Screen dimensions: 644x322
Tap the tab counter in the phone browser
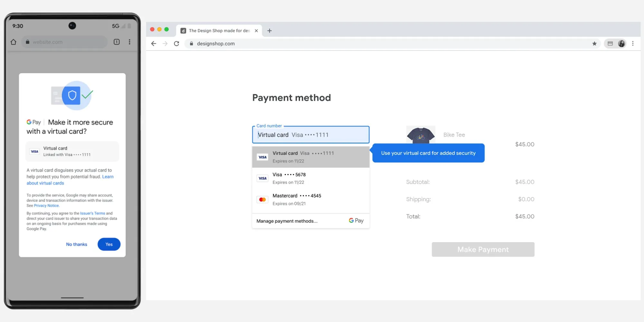pos(117,42)
